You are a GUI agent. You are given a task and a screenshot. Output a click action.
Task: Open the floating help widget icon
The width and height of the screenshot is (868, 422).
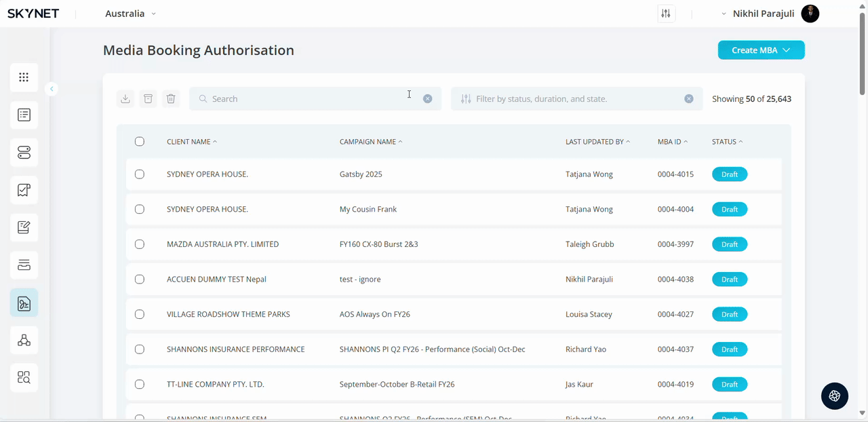(834, 396)
